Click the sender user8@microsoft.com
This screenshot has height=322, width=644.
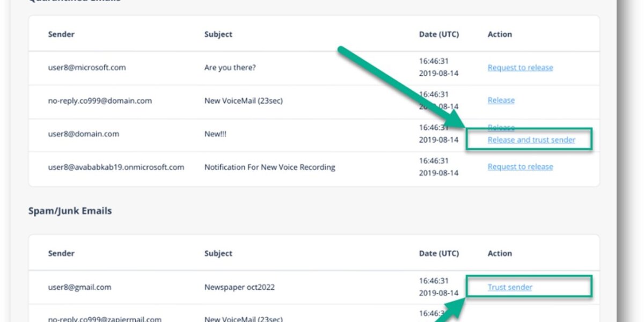[87, 68]
